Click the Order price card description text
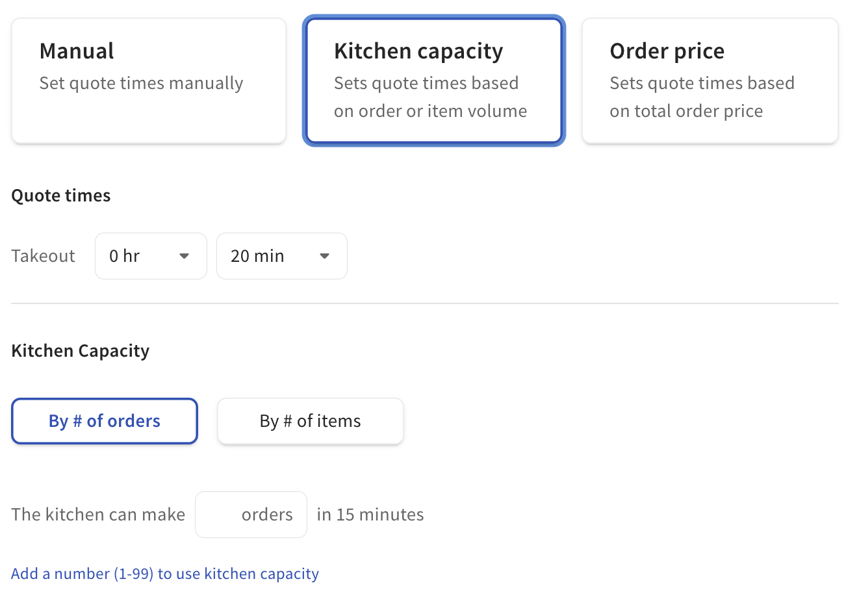 click(x=702, y=96)
